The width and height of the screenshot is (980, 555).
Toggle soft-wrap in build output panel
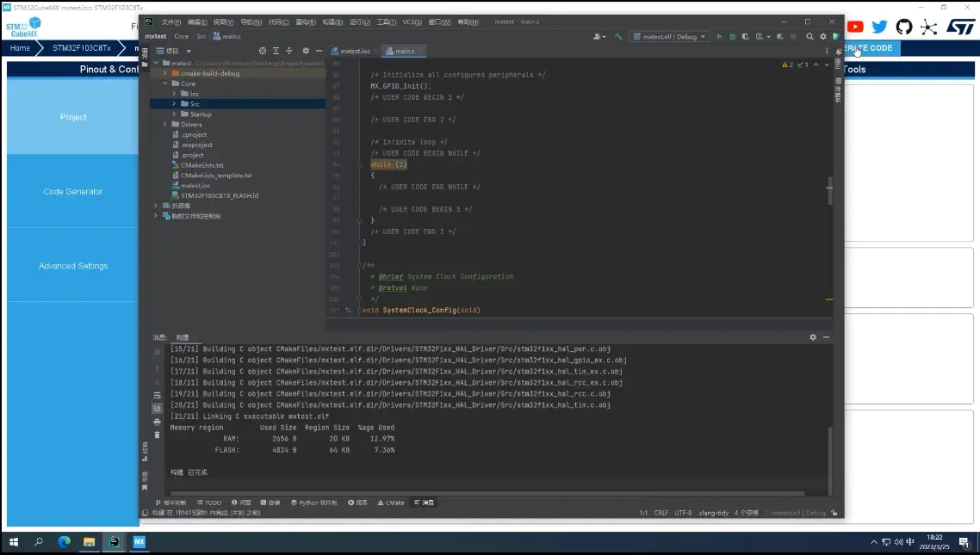pos(157,395)
